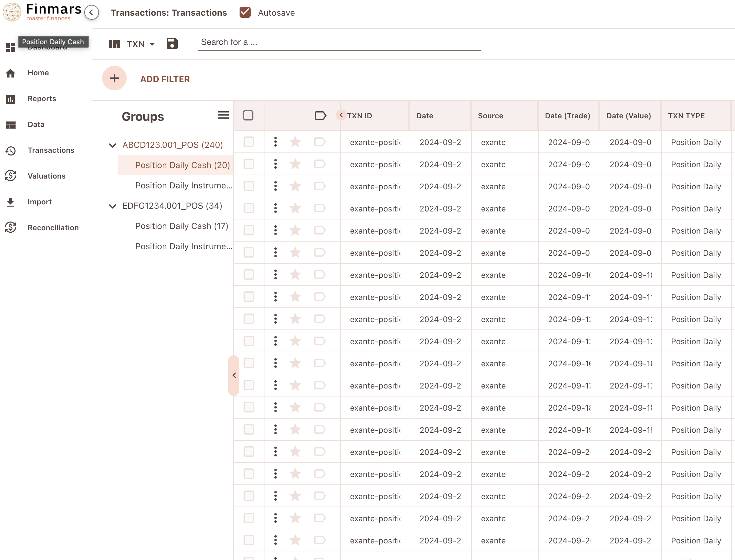Click the ADD FILTER button
Screen dimensions: 735x560
pyautogui.click(x=165, y=79)
